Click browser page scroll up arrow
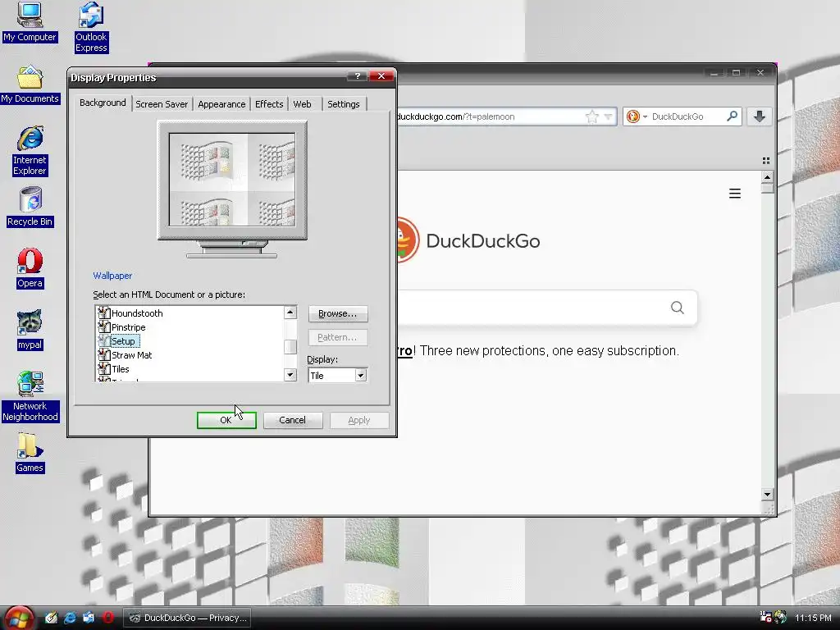This screenshot has width=840, height=630. tap(767, 177)
